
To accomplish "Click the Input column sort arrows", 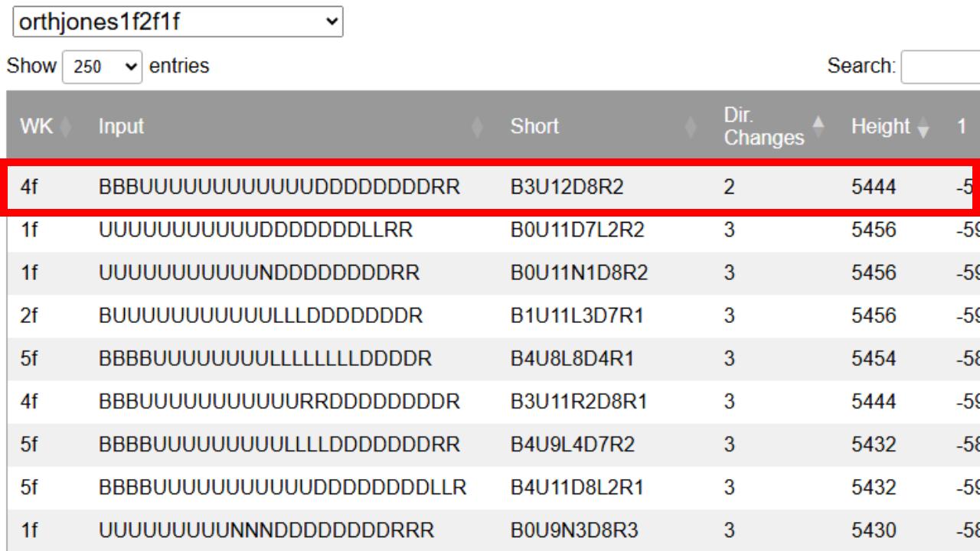I will (478, 127).
